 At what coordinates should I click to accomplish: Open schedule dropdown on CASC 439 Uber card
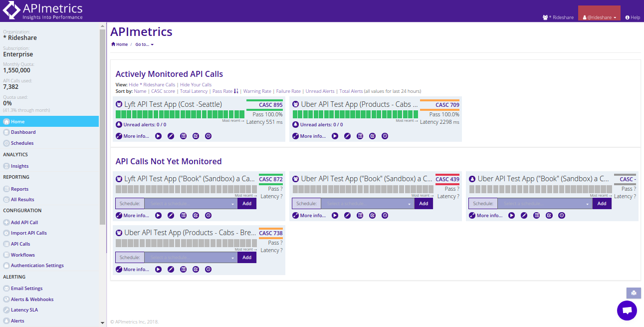(367, 204)
